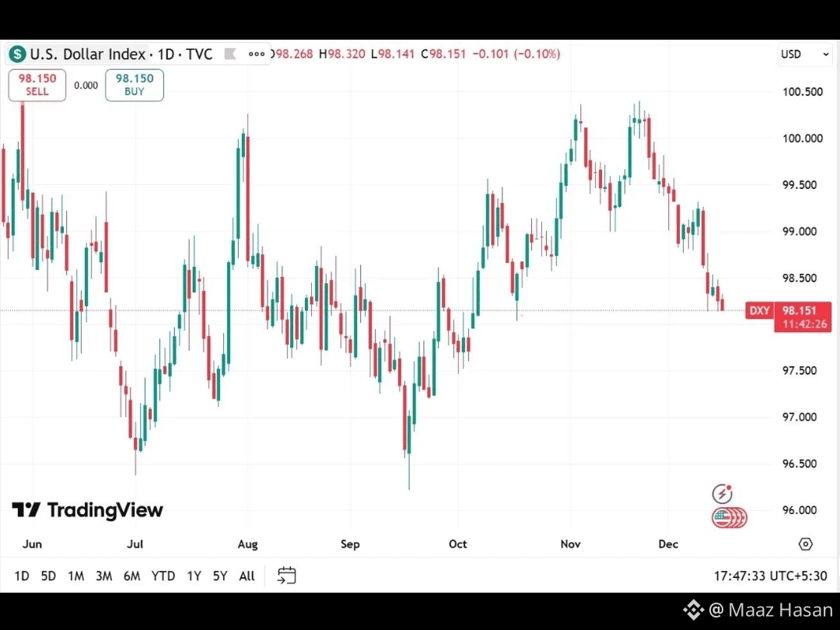Image resolution: width=840 pixels, height=630 pixels.
Task: Click the U.S. Dollar Index dollar-sign logo
Action: click(x=17, y=54)
